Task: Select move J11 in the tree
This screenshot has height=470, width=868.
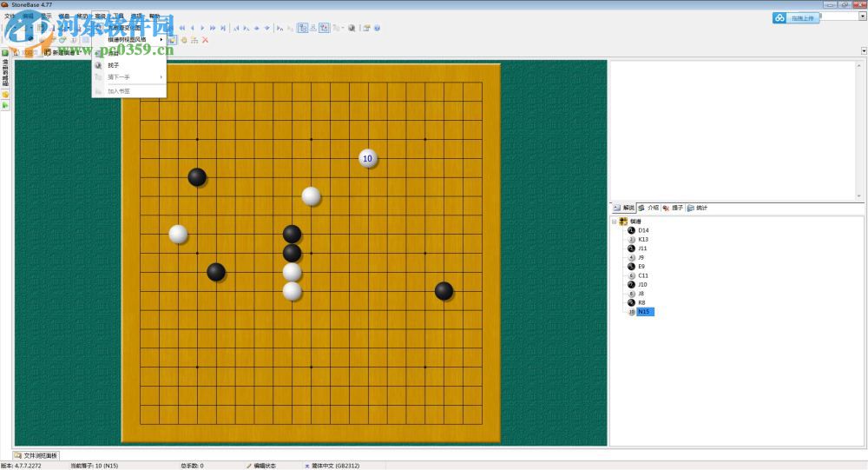Action: point(642,248)
